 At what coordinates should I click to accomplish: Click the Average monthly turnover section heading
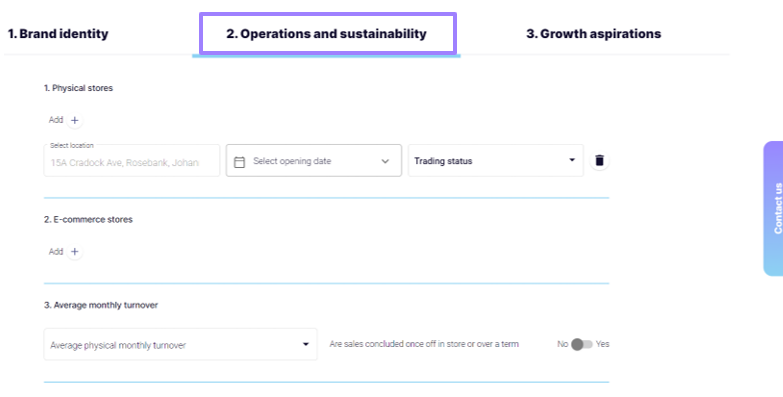[101, 305]
